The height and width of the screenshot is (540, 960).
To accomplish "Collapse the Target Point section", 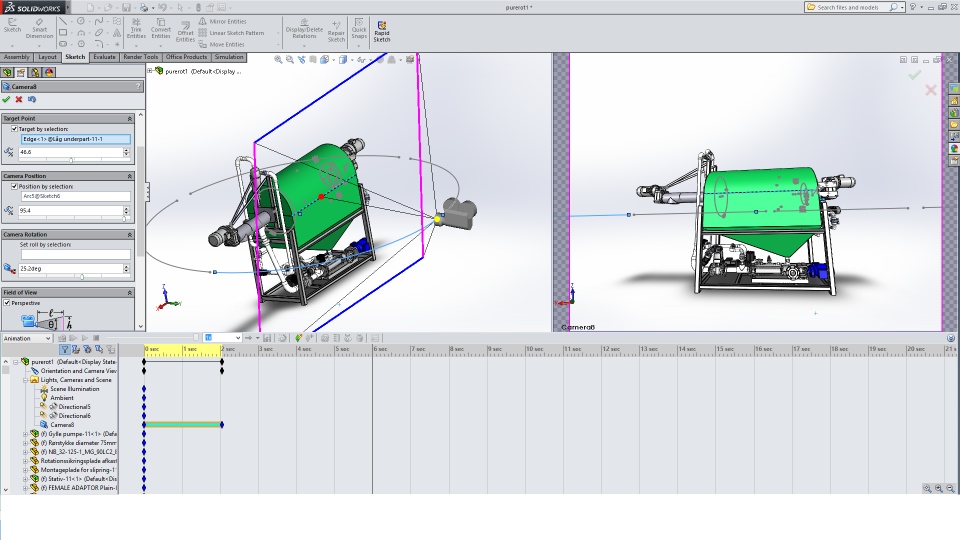I will [130, 119].
